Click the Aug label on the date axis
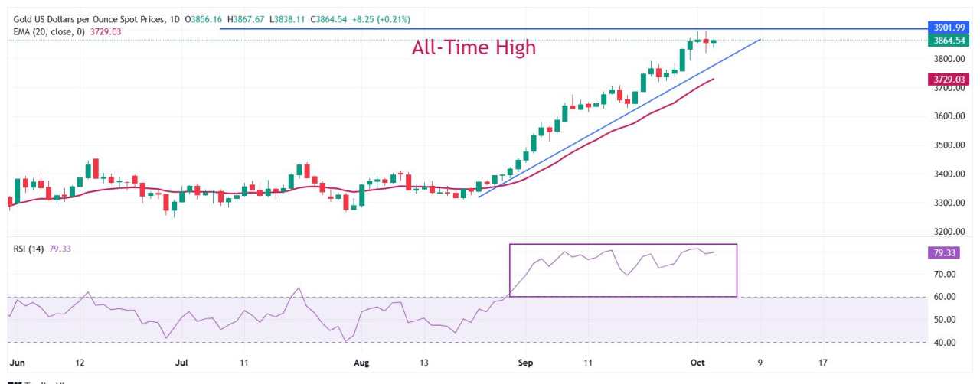 pos(360,360)
